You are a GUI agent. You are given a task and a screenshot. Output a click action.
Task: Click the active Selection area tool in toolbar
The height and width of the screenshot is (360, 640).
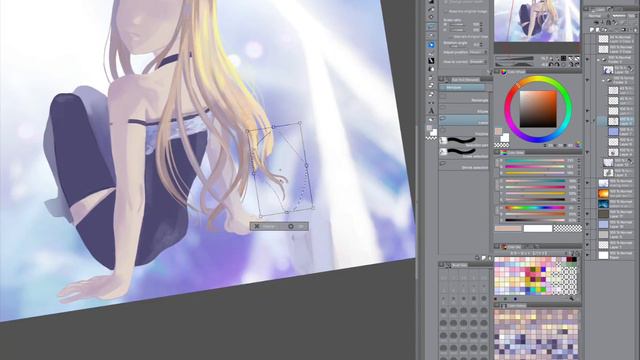tap(431, 26)
